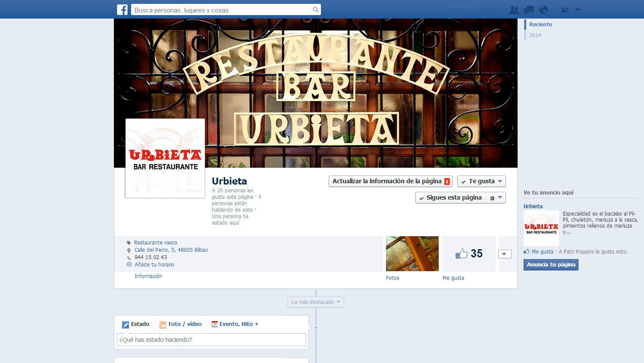Image resolution: width=644 pixels, height=363 pixels.
Task: Expand the arrow beside the Me gusta tile
Action: 505,254
